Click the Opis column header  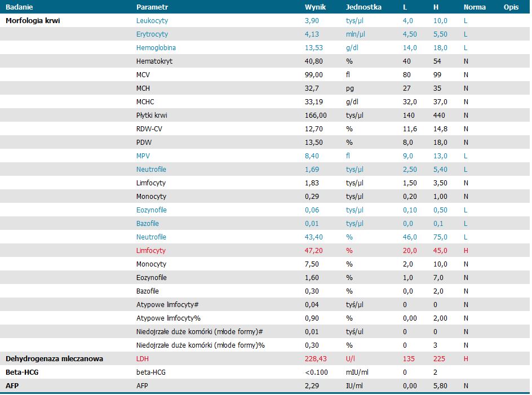click(511, 7)
